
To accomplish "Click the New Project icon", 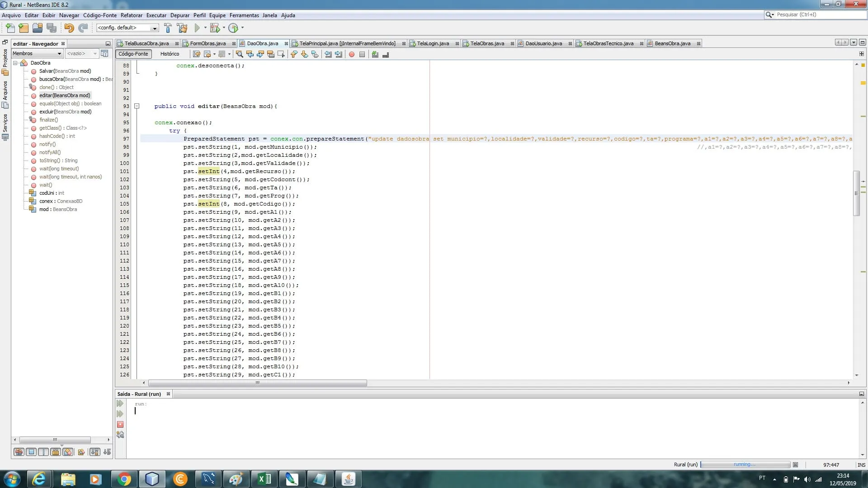I will point(24,28).
